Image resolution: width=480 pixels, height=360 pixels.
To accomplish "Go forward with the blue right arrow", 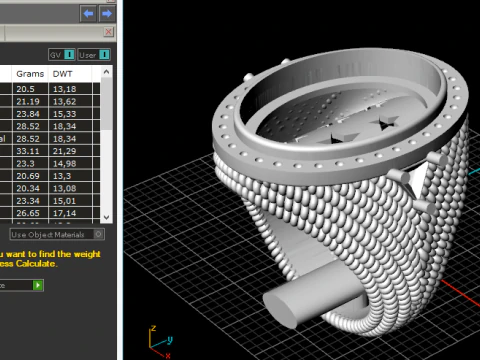I will 107,14.
